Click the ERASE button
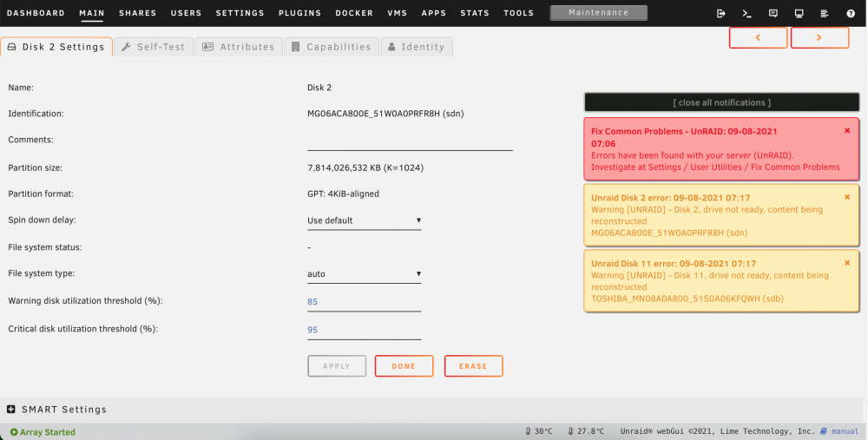Screen dimensions: 868x440 473,366
